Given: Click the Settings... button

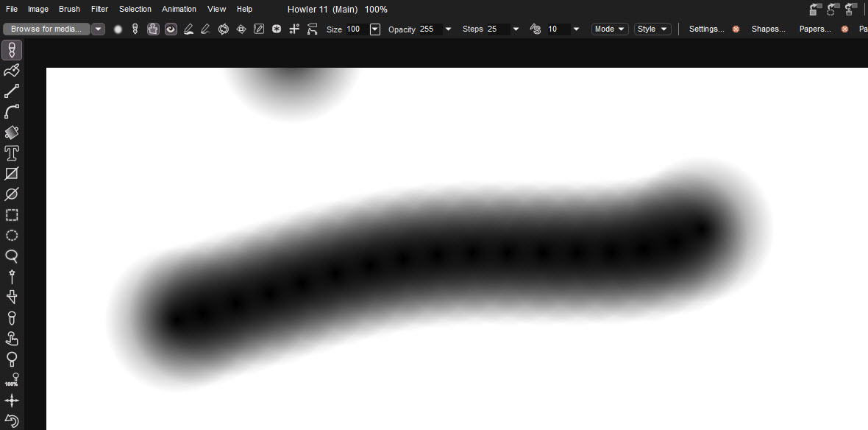Looking at the screenshot, I should click(x=706, y=29).
